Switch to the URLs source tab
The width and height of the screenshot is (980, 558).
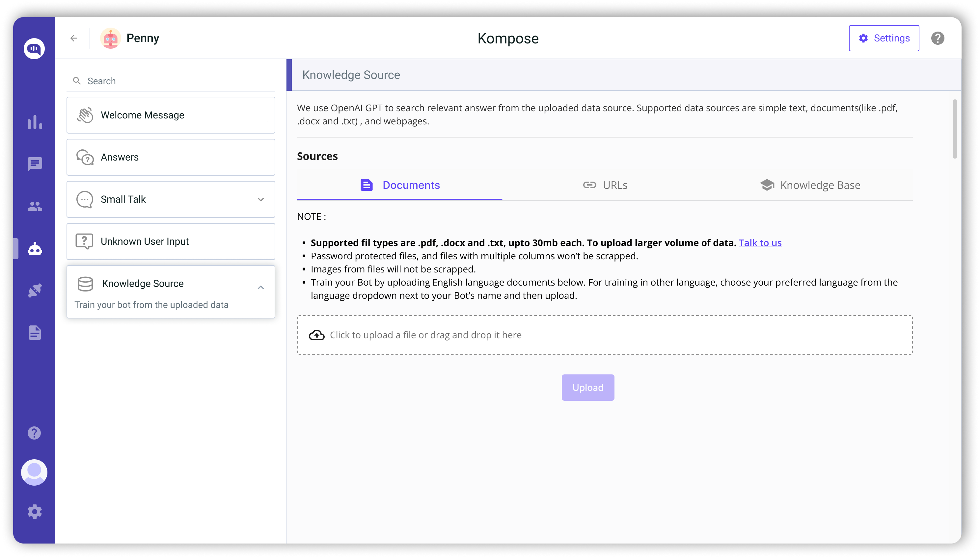[605, 185]
